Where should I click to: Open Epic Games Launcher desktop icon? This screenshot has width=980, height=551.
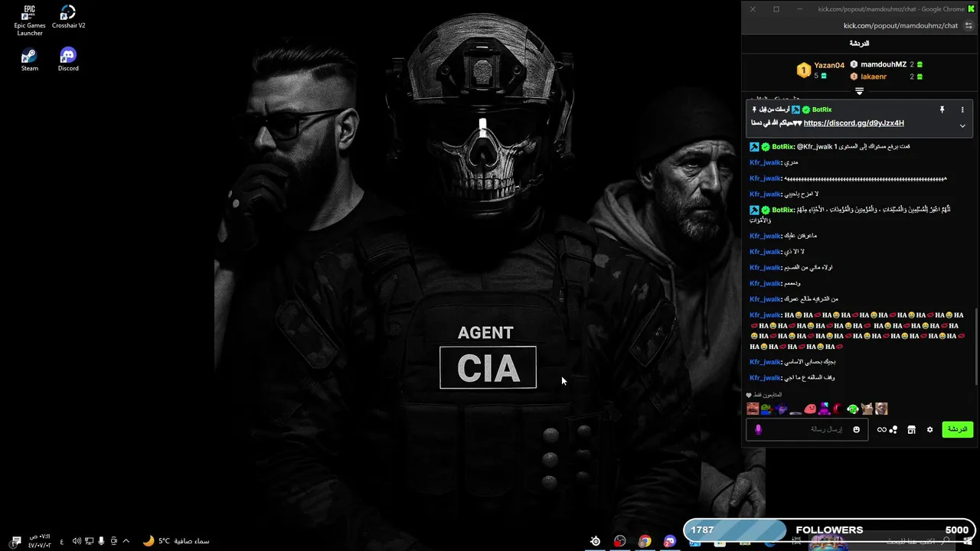click(x=30, y=21)
